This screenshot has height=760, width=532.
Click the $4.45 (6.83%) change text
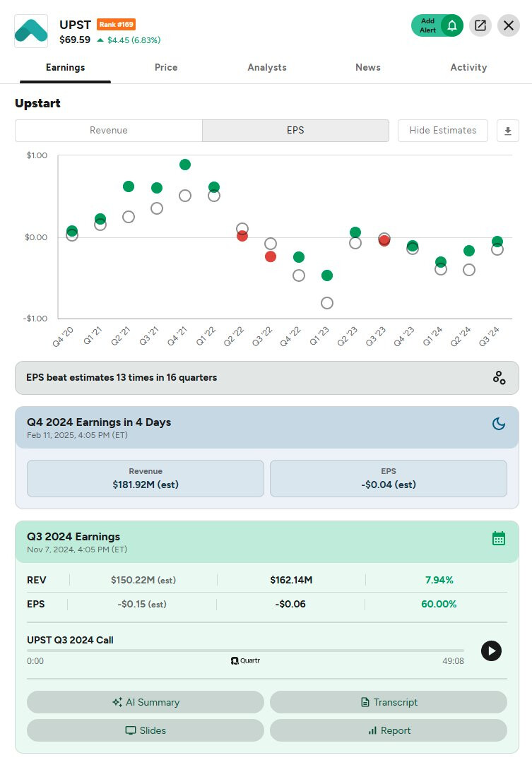coord(134,40)
